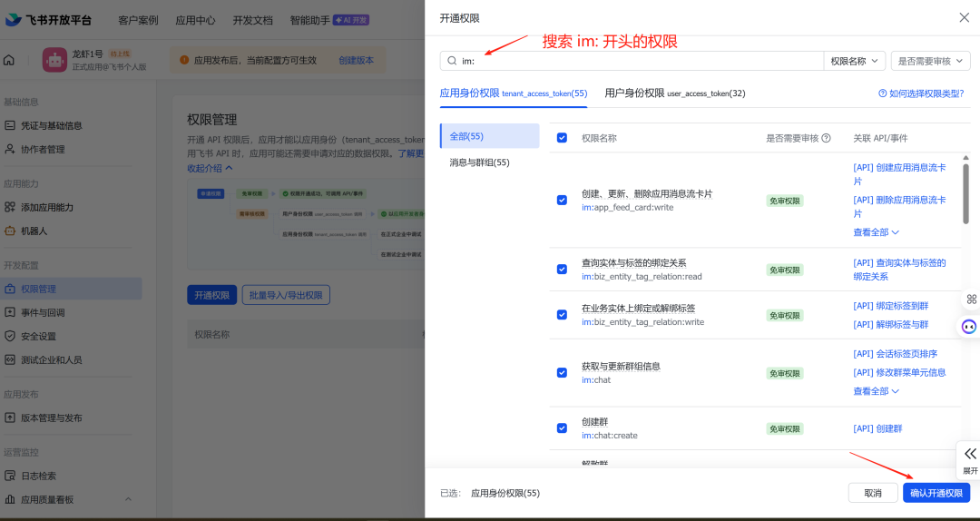Image resolution: width=980 pixels, height=521 pixels.
Task: Click the search magnifier icon in permission search
Action: pyautogui.click(x=452, y=61)
